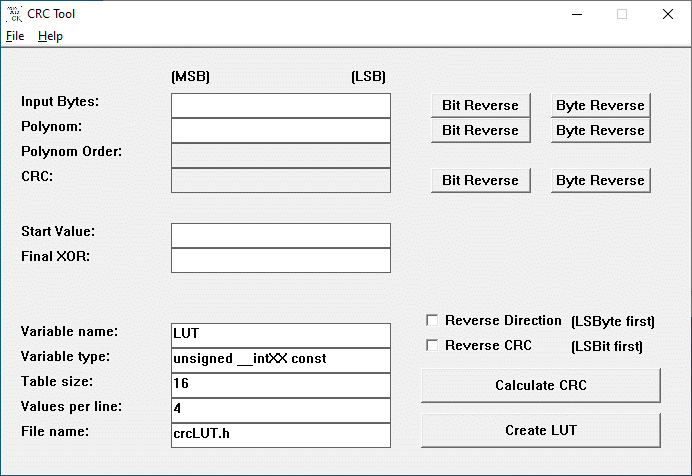The height and width of the screenshot is (476, 692).
Task: Click the (MSB) label
Action: point(191,77)
